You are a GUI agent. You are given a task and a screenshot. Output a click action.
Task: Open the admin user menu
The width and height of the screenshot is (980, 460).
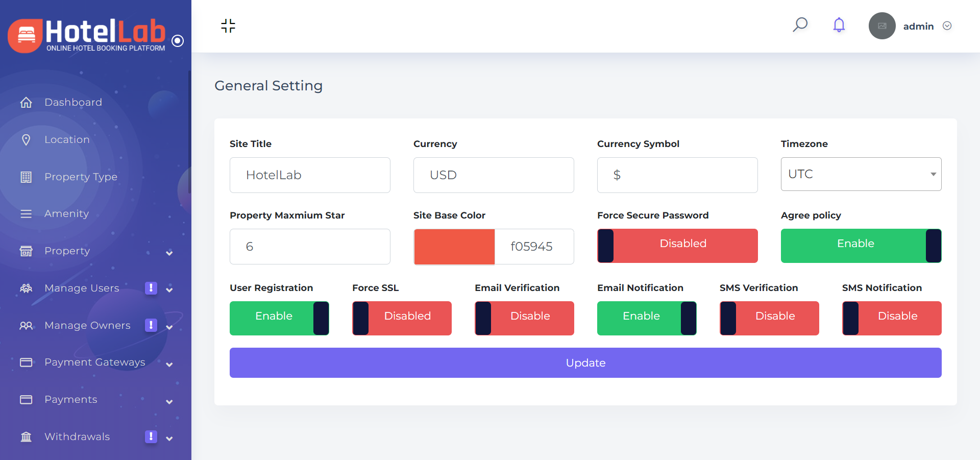click(x=918, y=26)
